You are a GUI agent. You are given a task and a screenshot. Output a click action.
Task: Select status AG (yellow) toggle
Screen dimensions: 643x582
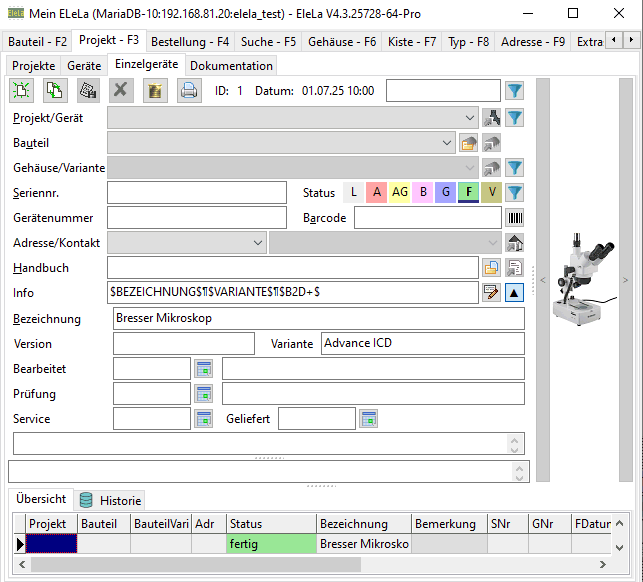tap(399, 192)
